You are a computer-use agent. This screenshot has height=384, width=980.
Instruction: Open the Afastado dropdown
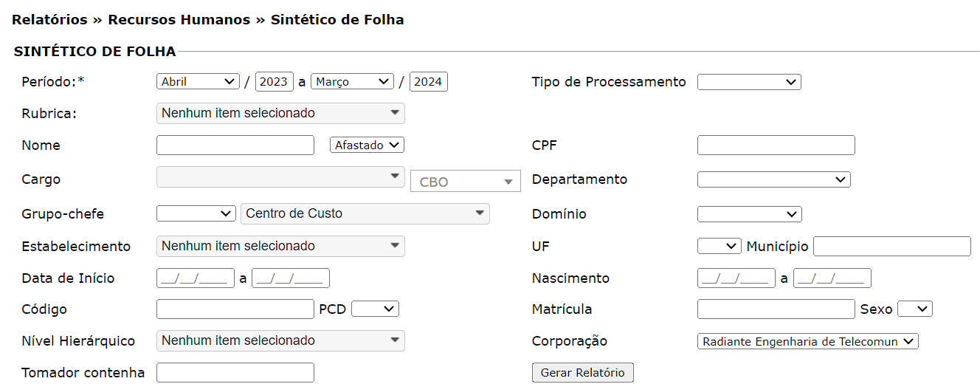click(367, 145)
